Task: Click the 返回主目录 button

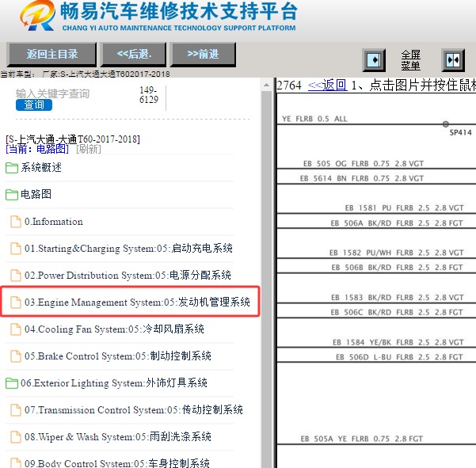Action: point(51,55)
